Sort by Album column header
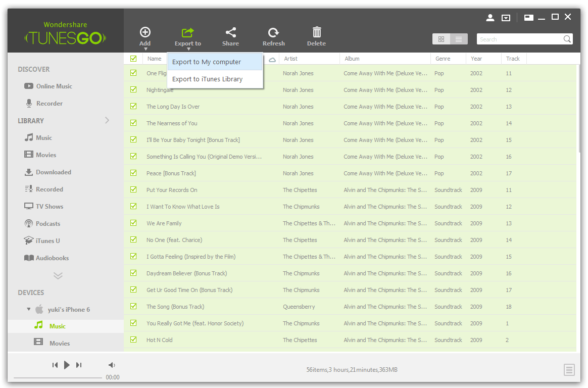 coord(385,59)
